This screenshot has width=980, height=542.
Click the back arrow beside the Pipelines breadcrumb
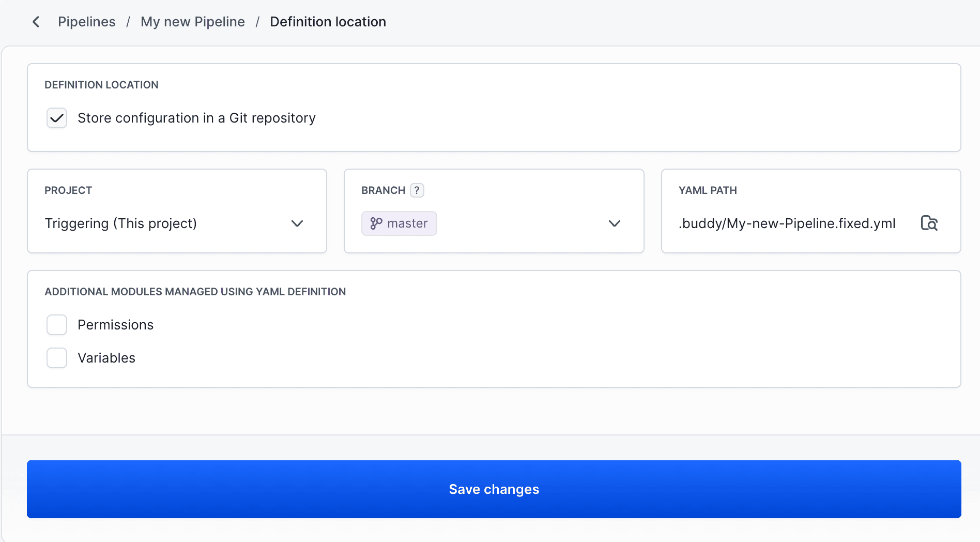point(35,22)
